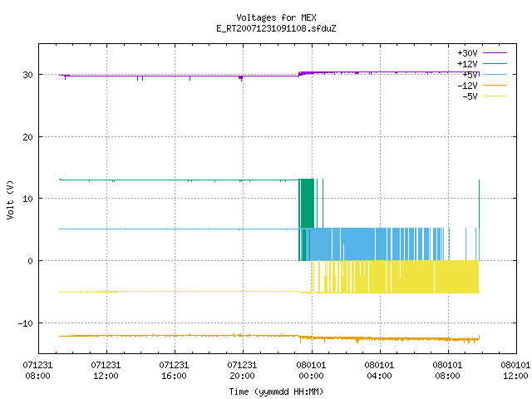Screen dimensions: 532x399
Task: Select the filename E_RT20071231091108.sfduZ subtitle
Action: click(276, 28)
